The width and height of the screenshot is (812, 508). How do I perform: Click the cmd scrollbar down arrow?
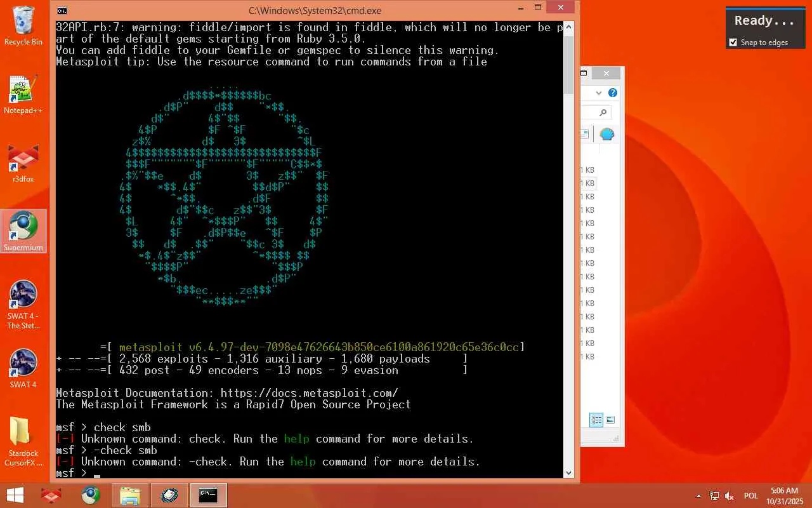569,473
